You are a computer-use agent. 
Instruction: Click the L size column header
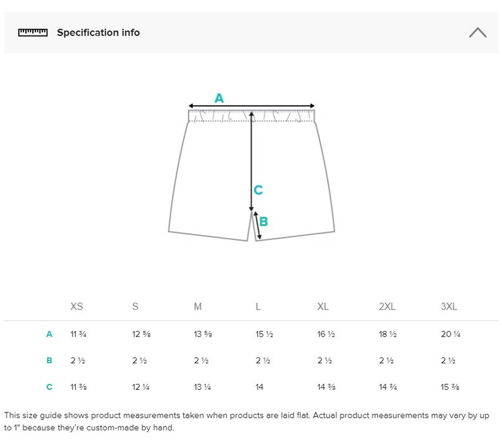(x=258, y=306)
